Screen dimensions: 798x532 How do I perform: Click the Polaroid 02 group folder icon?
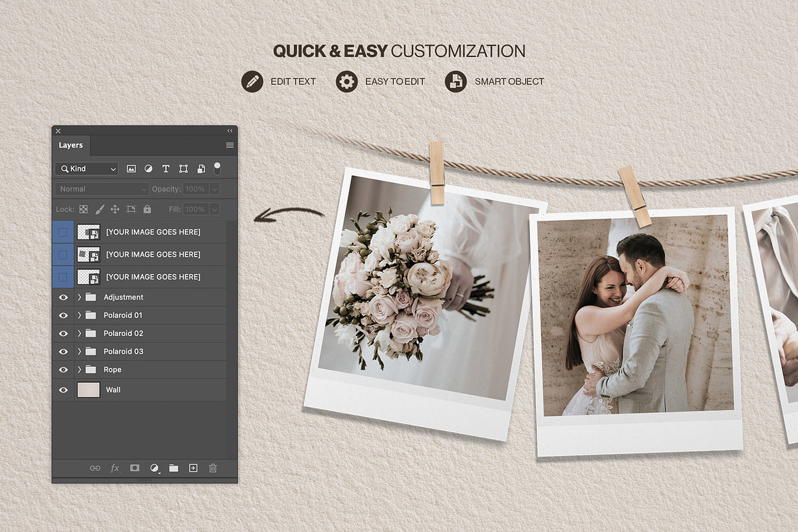pos(90,333)
